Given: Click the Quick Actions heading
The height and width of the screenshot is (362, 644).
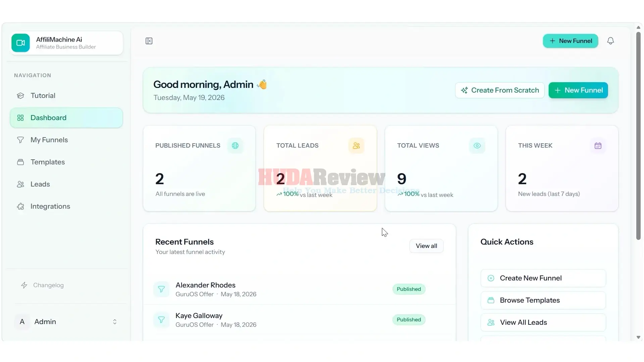Looking at the screenshot, I should coord(507,242).
